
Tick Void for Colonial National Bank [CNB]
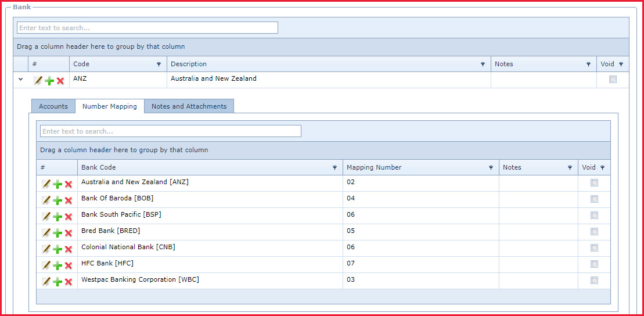pos(594,248)
